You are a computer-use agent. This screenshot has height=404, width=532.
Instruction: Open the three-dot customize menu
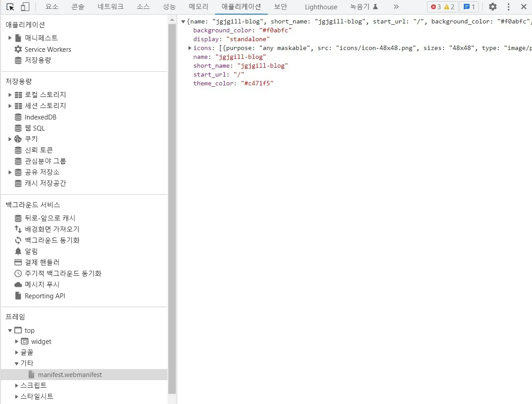[509, 7]
